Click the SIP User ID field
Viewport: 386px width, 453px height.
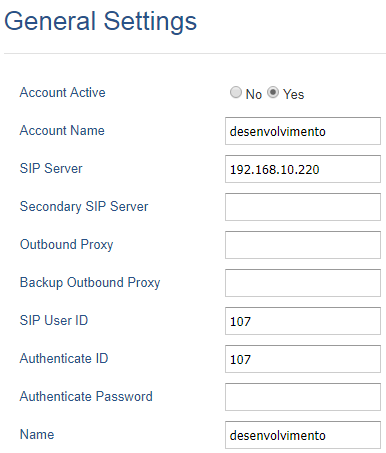[303, 321]
